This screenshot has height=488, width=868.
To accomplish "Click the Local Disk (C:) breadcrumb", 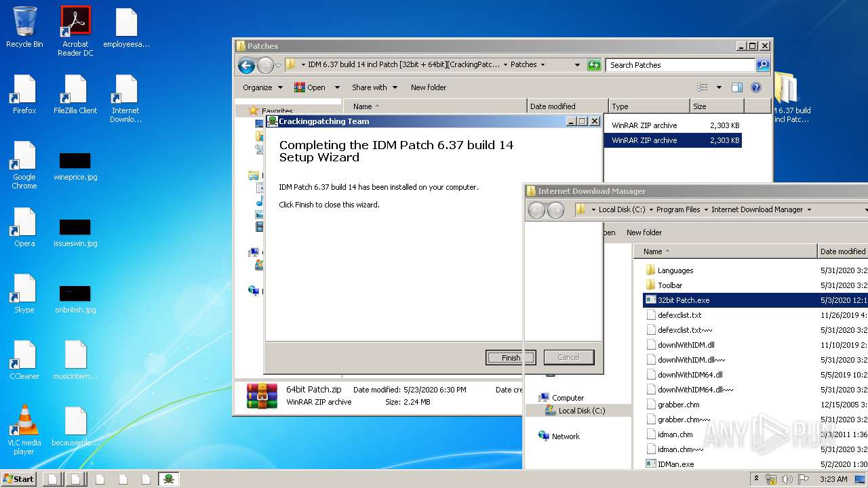I will pyautogui.click(x=622, y=210).
